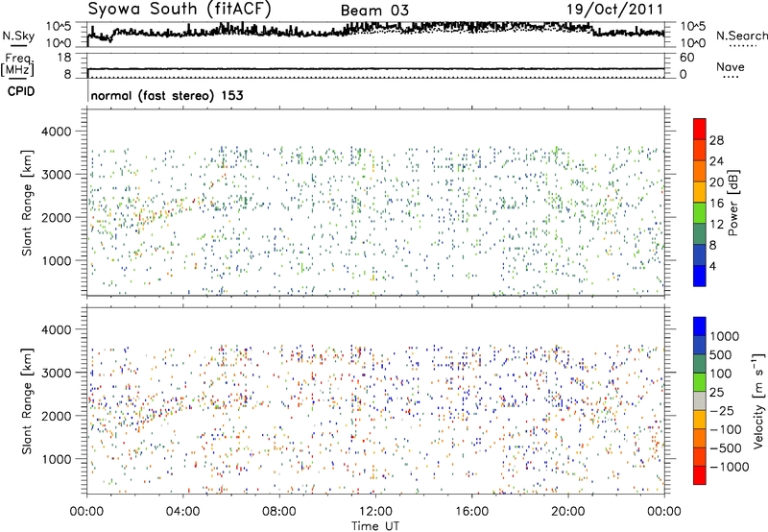Click the '60' Nave axis value
The height and width of the screenshot is (532, 768).
tap(686, 58)
